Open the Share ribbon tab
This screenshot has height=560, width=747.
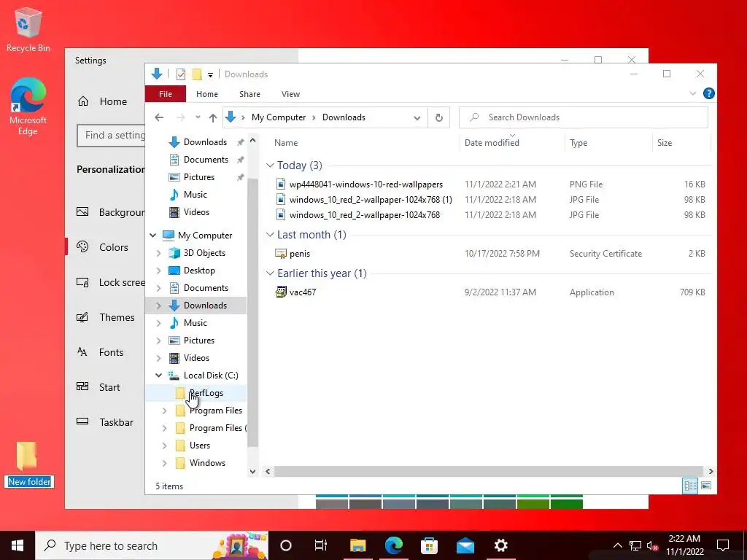click(x=249, y=94)
